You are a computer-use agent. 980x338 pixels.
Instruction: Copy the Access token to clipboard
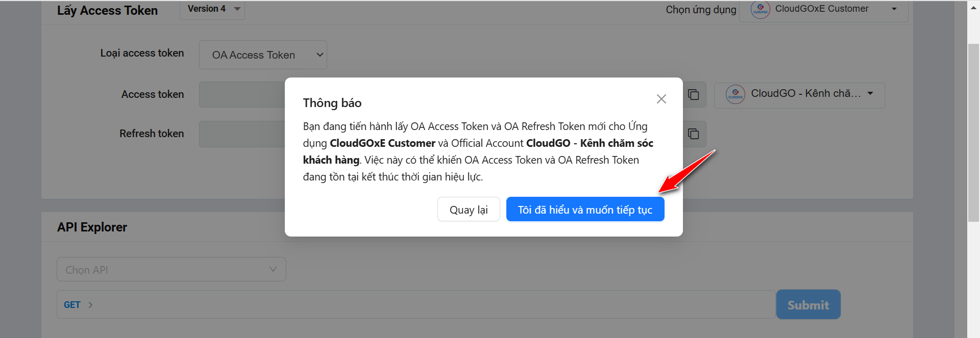(x=694, y=94)
